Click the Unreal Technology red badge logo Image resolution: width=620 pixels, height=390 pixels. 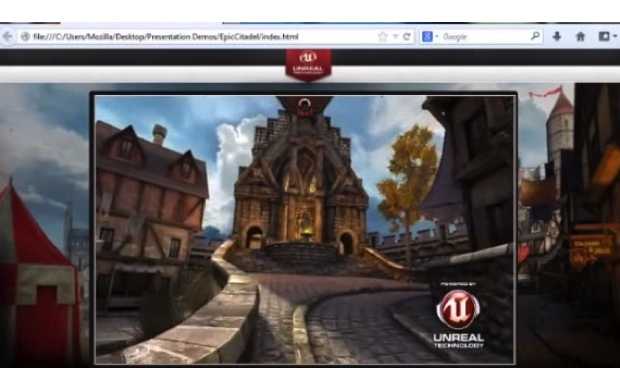pyautogui.click(x=308, y=64)
